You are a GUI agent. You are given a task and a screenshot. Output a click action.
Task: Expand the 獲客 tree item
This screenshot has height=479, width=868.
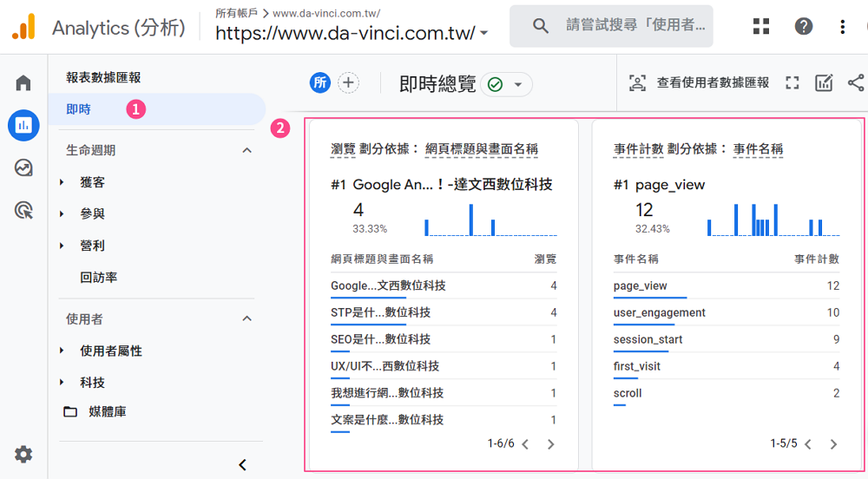62,182
